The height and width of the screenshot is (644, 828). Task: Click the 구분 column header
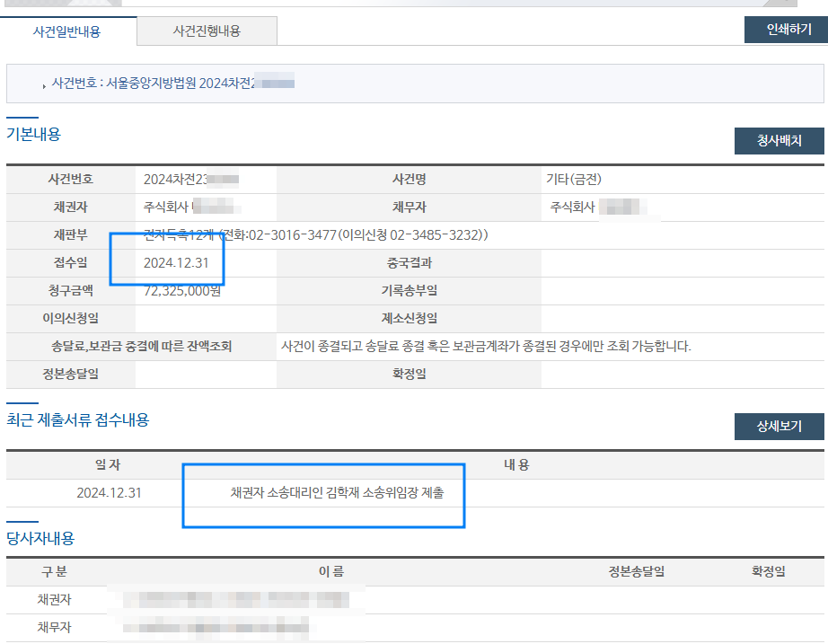coord(54,571)
